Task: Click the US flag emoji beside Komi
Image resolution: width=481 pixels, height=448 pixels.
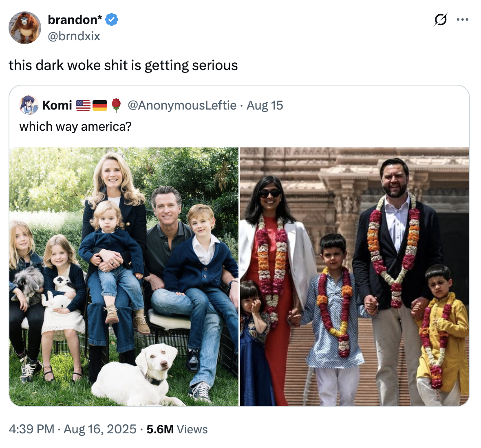Action: [83, 105]
